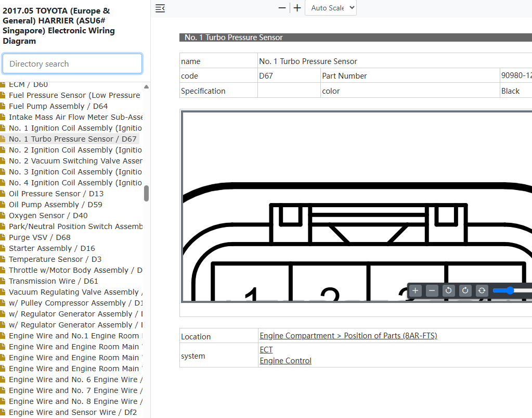Rotate the connector image counterclockwise

(x=449, y=290)
